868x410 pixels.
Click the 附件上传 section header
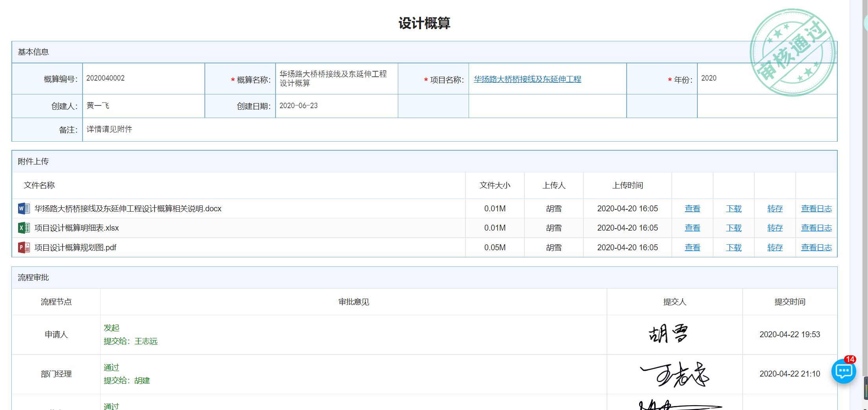[x=33, y=161]
